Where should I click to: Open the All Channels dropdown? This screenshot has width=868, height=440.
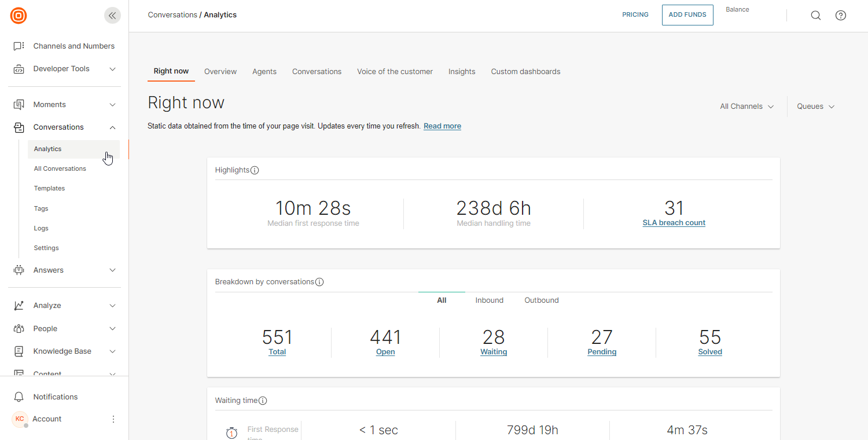[746, 107]
